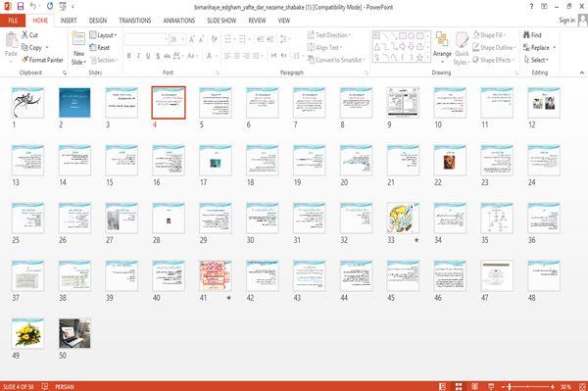This screenshot has height=391, width=588.
Task: Click the Arrange objects icon
Action: [442, 39]
